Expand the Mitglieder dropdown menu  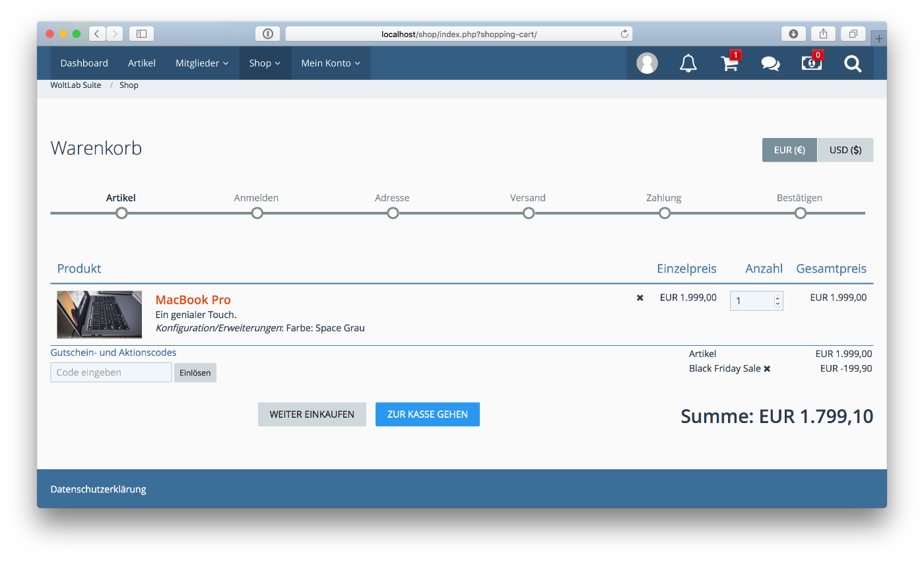(202, 63)
